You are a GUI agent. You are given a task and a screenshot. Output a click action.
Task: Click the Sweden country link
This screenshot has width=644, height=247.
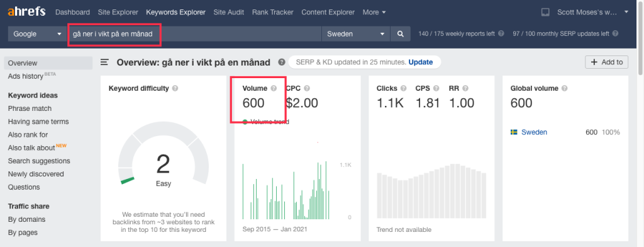click(x=534, y=132)
